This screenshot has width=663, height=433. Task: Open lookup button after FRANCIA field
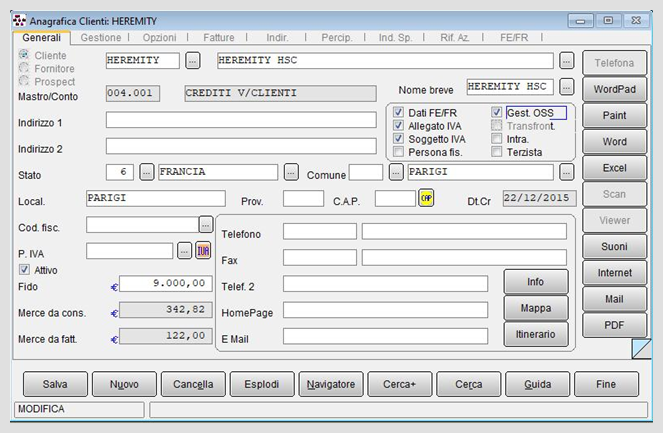click(x=291, y=172)
